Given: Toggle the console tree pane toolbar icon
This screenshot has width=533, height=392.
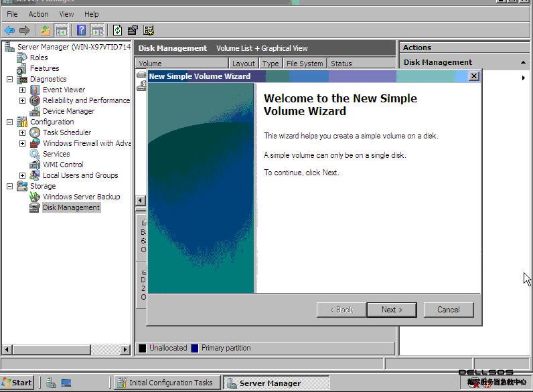Looking at the screenshot, I should point(61,31).
